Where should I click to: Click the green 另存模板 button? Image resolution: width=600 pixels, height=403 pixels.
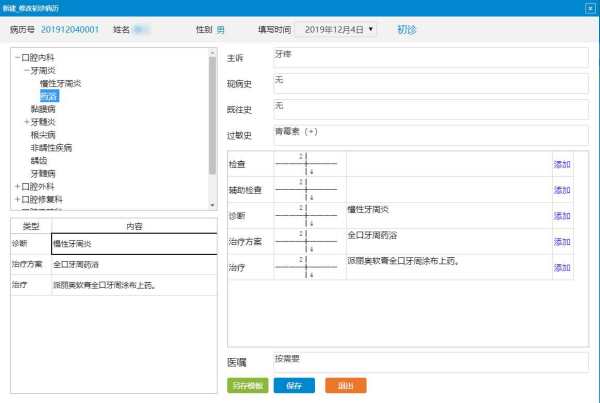coord(247,385)
